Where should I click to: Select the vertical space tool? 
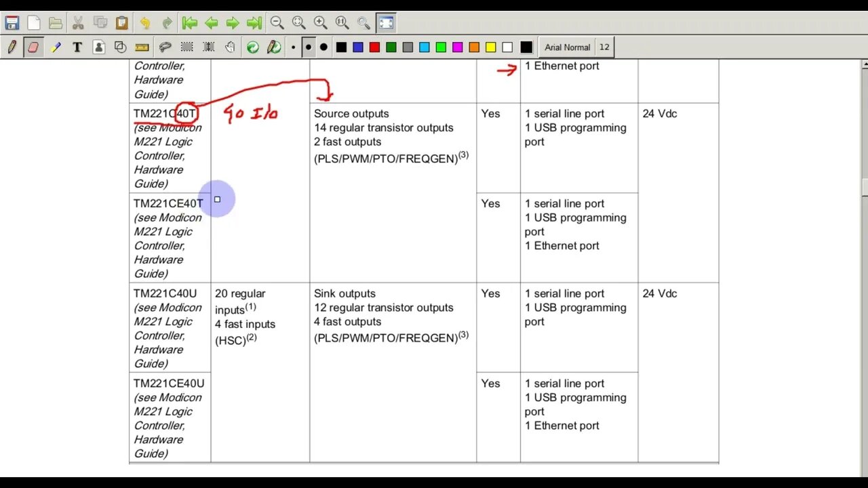(x=209, y=47)
